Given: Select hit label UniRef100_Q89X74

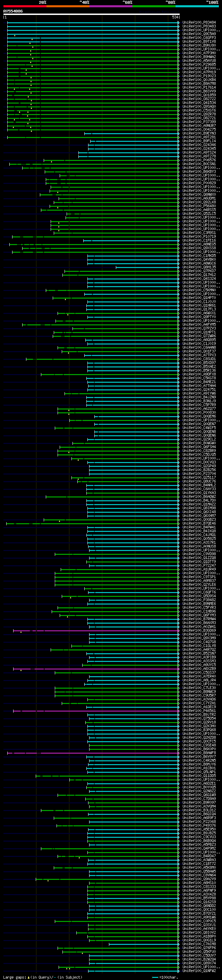Looking at the screenshot, I should tap(199, 963).
